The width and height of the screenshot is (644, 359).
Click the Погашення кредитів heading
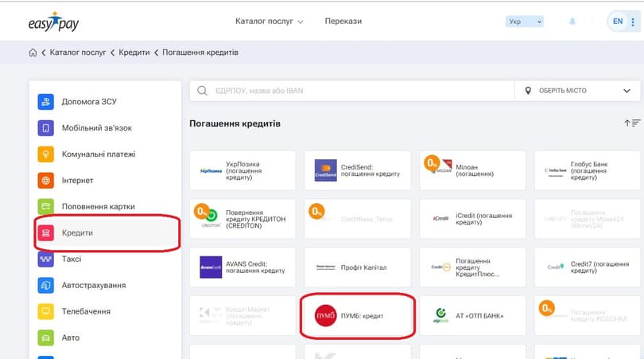(235, 123)
